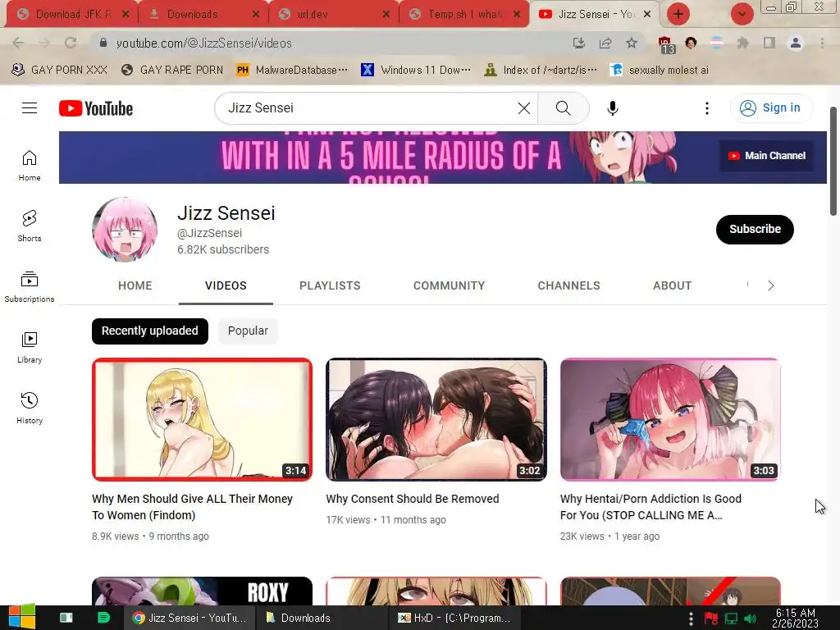This screenshot has width=840, height=630.
Task: Go back with the browser back arrow
Action: [x=18, y=43]
